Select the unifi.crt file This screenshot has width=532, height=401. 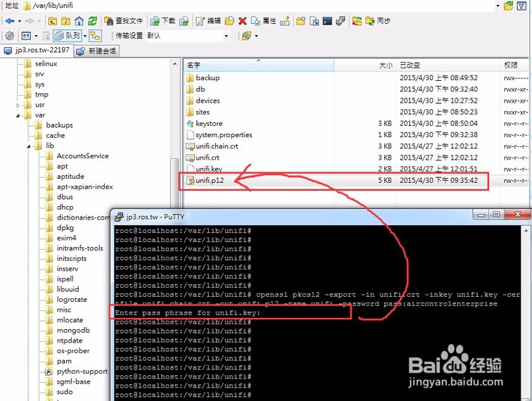point(207,158)
